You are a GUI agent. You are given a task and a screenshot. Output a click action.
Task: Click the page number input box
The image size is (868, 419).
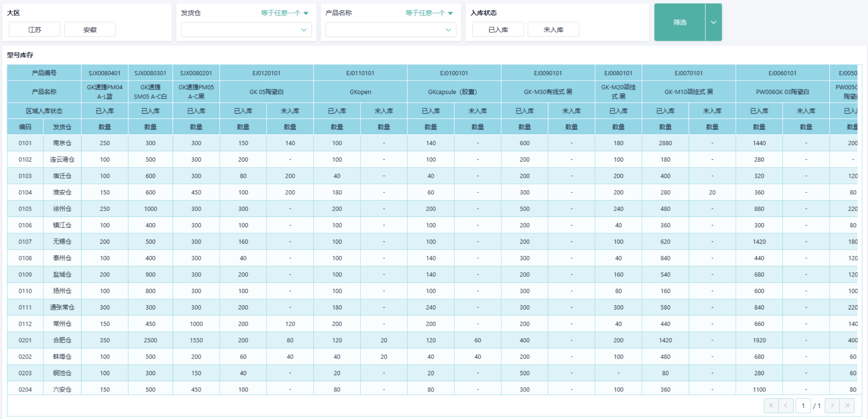(803, 406)
